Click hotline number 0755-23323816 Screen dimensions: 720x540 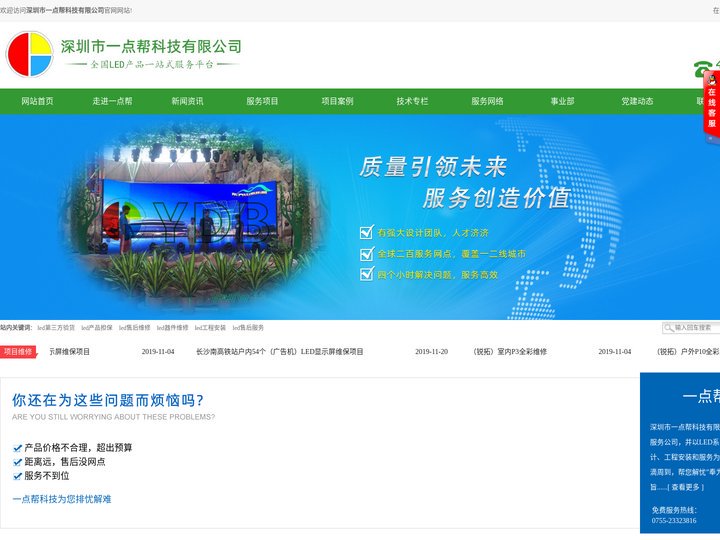pyautogui.click(x=674, y=521)
